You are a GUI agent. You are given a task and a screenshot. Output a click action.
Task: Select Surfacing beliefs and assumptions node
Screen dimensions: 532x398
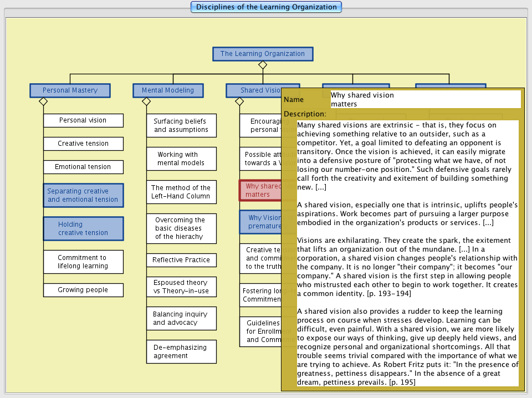pyautogui.click(x=181, y=125)
